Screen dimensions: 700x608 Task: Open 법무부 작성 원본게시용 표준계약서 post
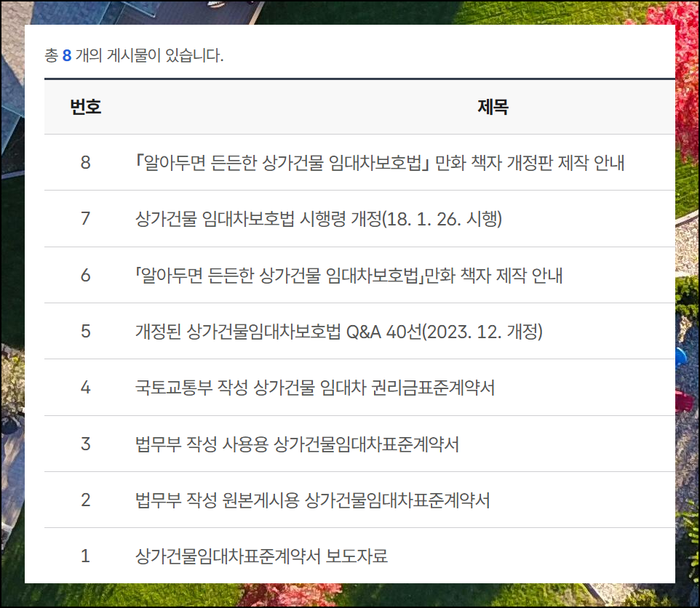point(312,500)
